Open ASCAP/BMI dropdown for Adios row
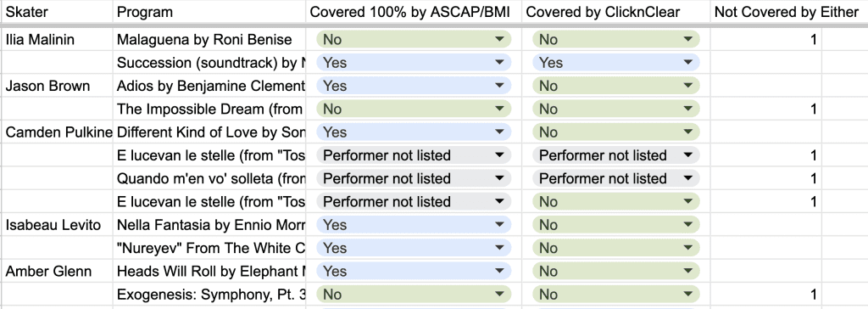 coord(414,86)
